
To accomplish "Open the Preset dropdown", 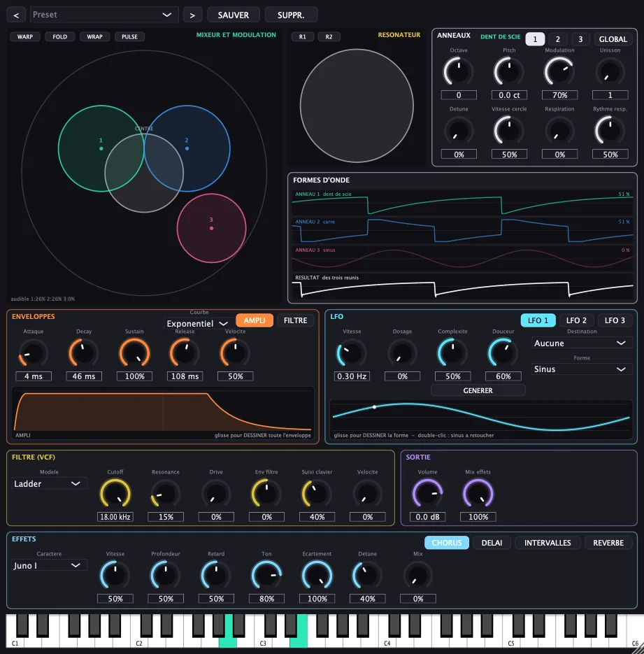I will pyautogui.click(x=104, y=15).
